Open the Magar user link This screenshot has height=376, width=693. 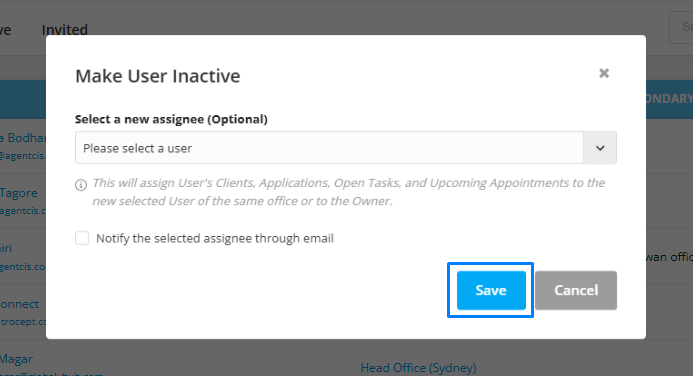(x=16, y=359)
